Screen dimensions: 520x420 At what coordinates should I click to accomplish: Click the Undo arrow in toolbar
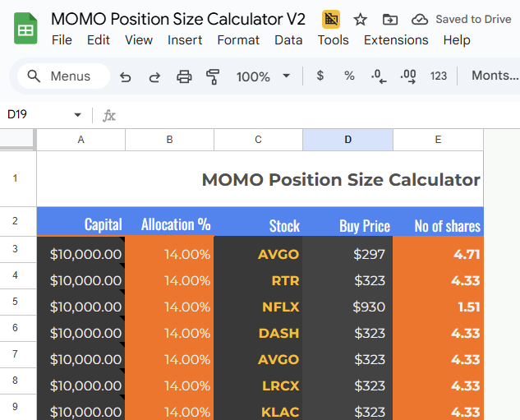126,76
